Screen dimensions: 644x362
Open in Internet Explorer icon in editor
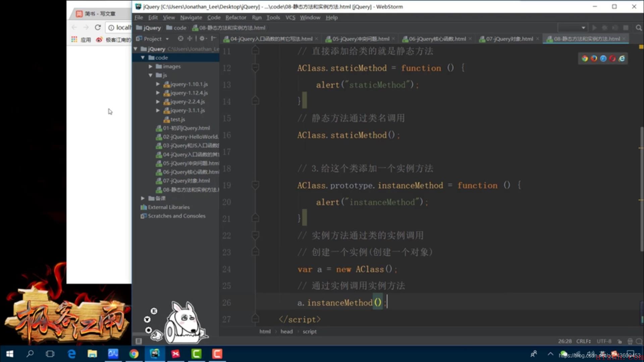pos(622,59)
